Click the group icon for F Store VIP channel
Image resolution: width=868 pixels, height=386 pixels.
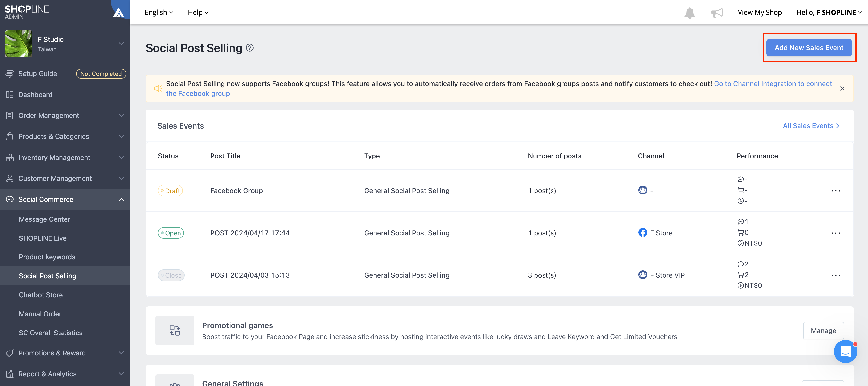click(643, 275)
